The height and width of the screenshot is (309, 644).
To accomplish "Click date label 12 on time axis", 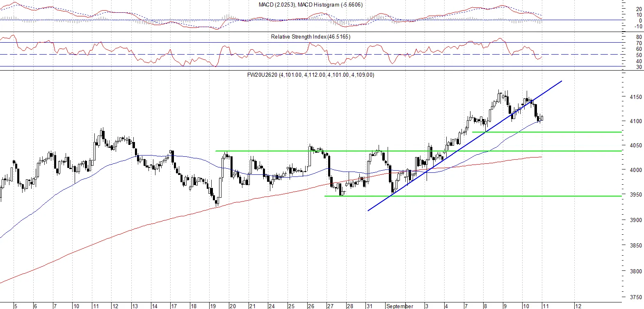I will point(578,306).
